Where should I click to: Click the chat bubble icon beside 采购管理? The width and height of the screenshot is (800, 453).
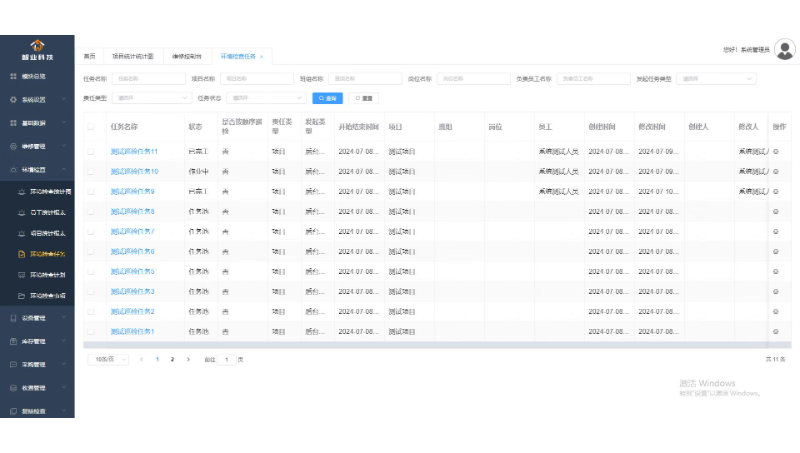14,365
